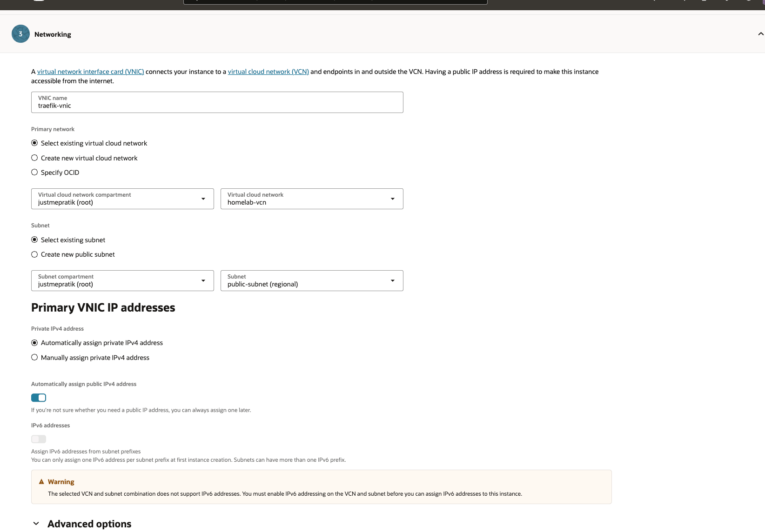Viewport: 765px width, 532px height.
Task: Open the virtual network interface card (VNIC) link
Action: coord(90,72)
